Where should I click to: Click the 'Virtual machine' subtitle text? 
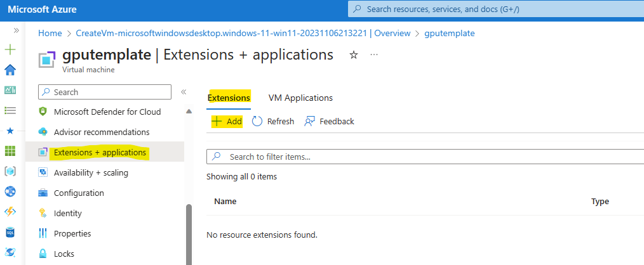pyautogui.click(x=88, y=70)
